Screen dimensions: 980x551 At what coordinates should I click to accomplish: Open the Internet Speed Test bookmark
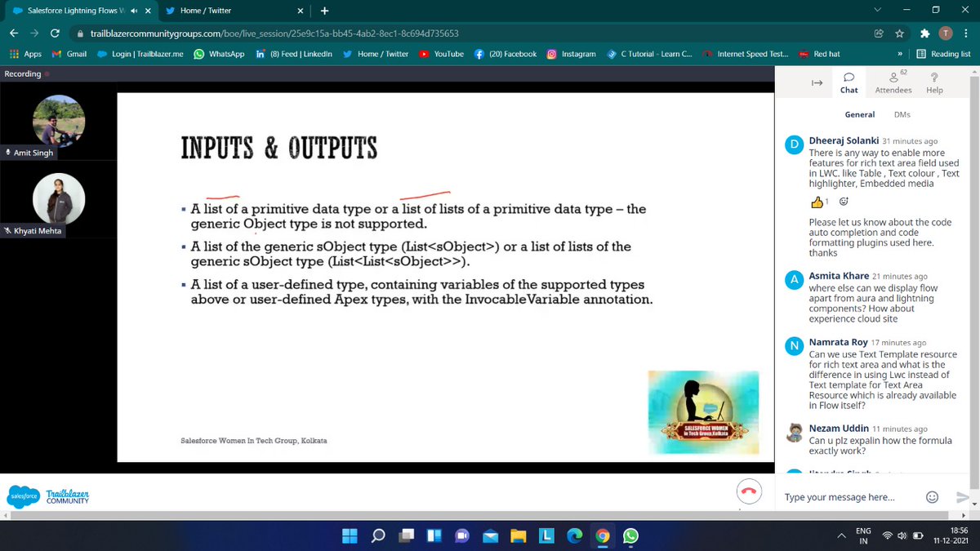coord(746,54)
